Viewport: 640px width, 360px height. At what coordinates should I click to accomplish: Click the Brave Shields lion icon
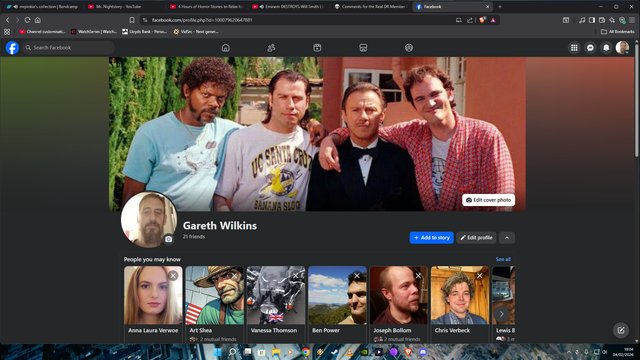[482, 20]
